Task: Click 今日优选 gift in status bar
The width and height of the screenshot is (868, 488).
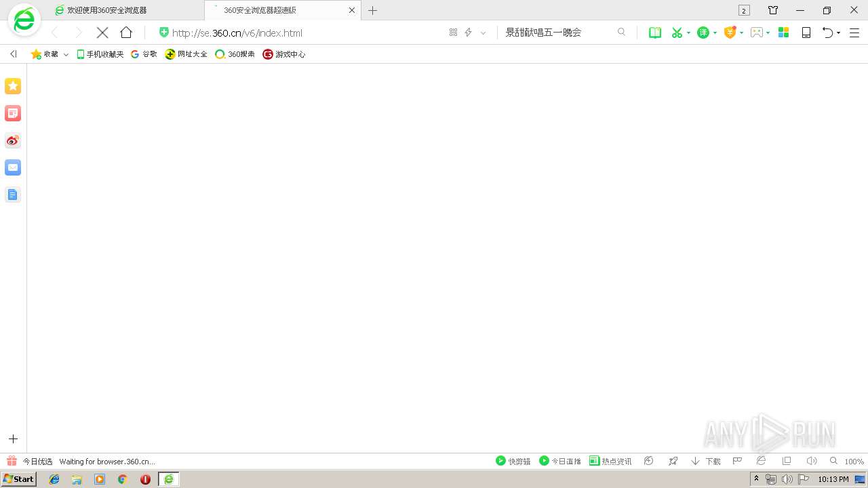Action: (x=29, y=461)
